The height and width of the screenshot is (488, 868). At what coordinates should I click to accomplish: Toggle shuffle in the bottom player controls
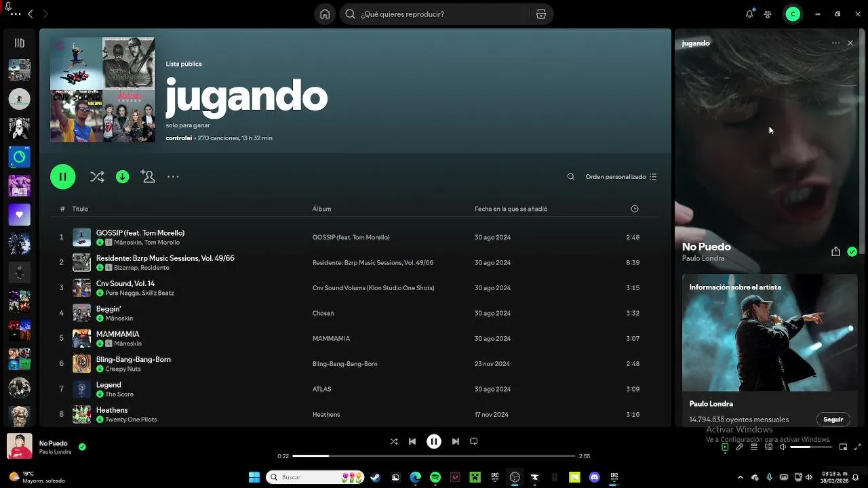coord(394,441)
